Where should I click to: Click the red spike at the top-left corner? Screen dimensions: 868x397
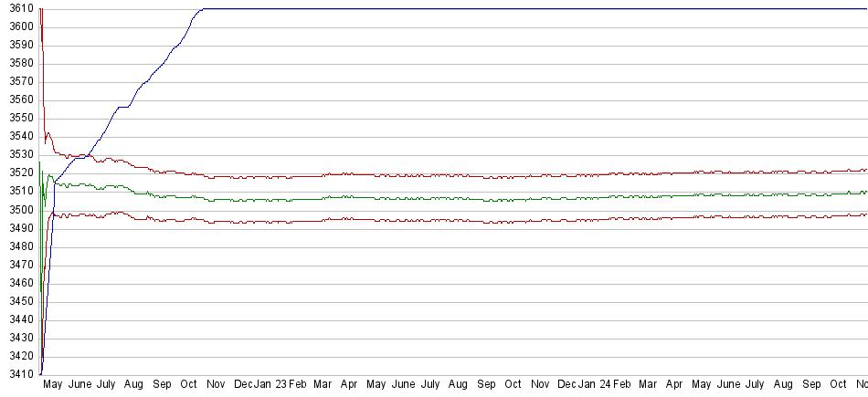coord(41,11)
